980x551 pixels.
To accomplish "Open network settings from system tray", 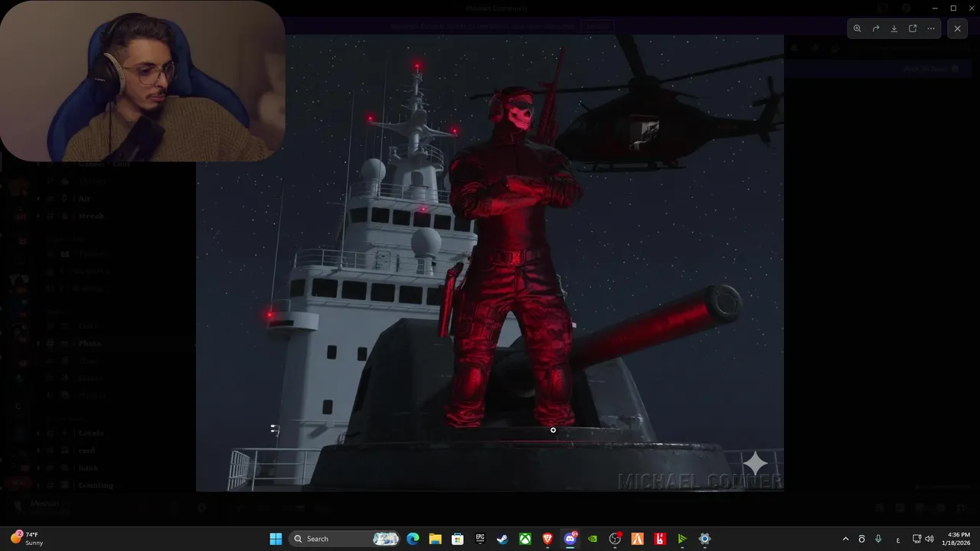I will coord(916,539).
